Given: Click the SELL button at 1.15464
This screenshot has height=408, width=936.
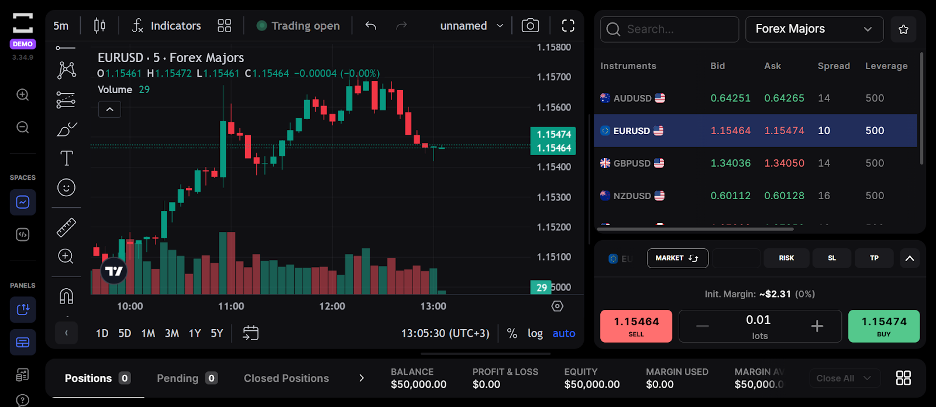Looking at the screenshot, I should tap(636, 326).
